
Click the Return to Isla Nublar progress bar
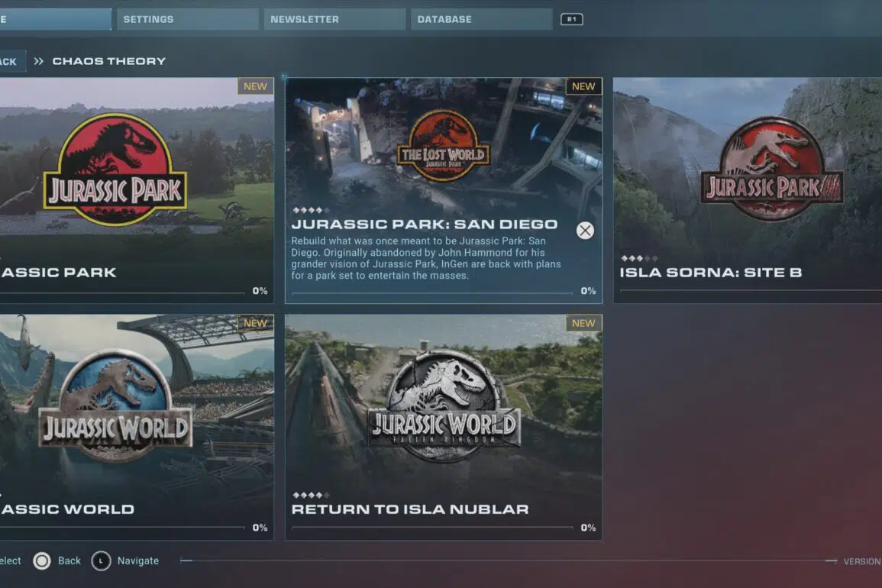pyautogui.click(x=432, y=528)
